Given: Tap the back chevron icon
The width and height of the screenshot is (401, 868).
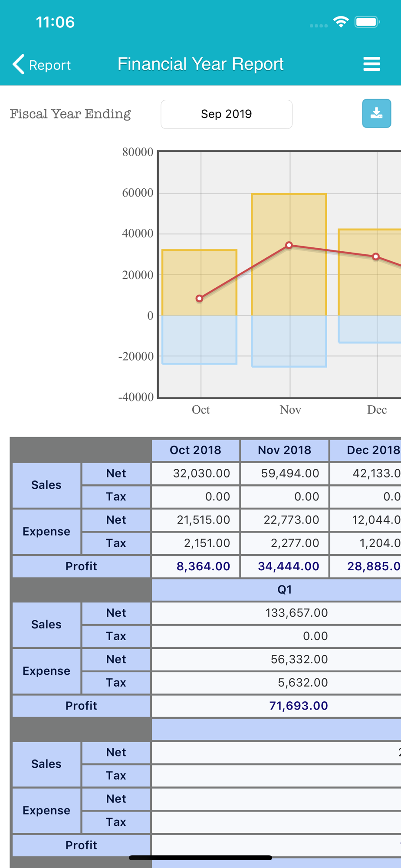Looking at the screenshot, I should tap(19, 64).
